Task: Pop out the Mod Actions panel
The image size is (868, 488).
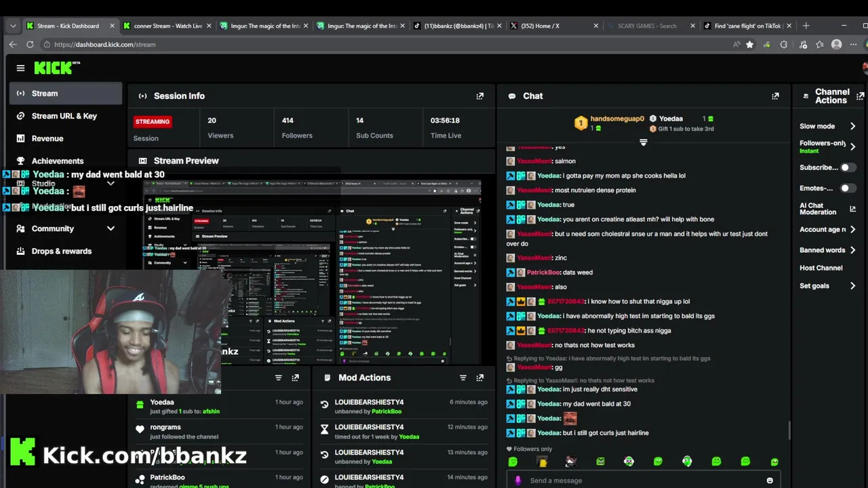Action: (480, 378)
